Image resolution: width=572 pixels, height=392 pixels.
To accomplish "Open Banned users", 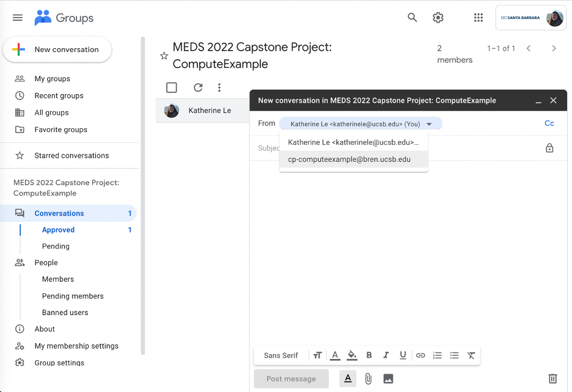I will pyautogui.click(x=65, y=313).
